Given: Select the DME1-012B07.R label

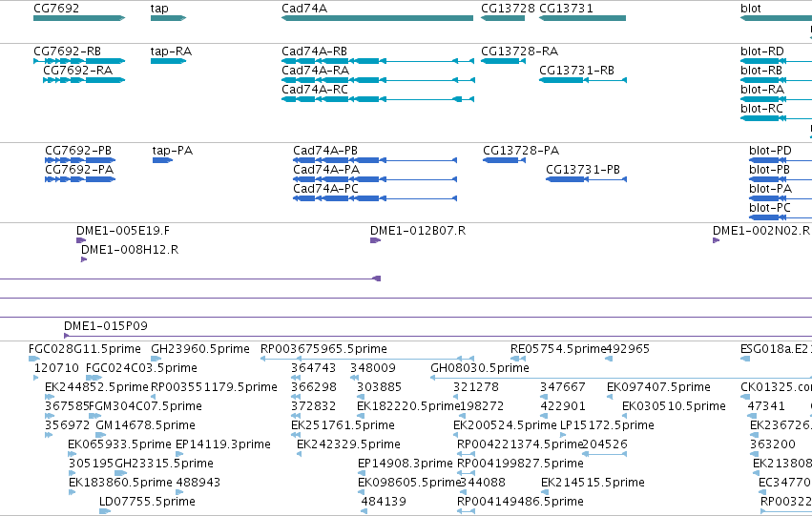Looking at the screenshot, I should (418, 231).
